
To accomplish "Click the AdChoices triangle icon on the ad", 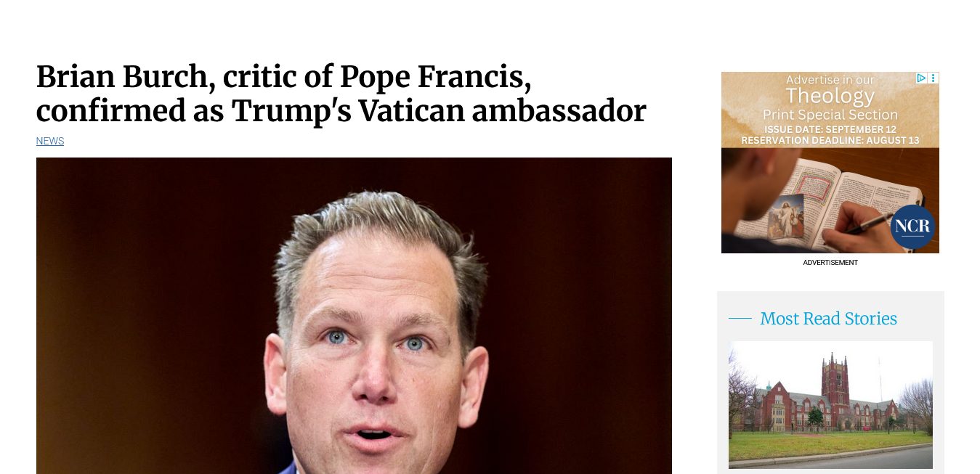I will tap(921, 78).
